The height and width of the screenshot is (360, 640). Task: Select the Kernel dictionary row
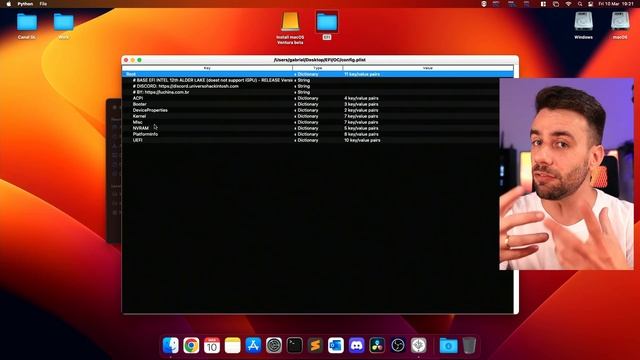coord(310,116)
